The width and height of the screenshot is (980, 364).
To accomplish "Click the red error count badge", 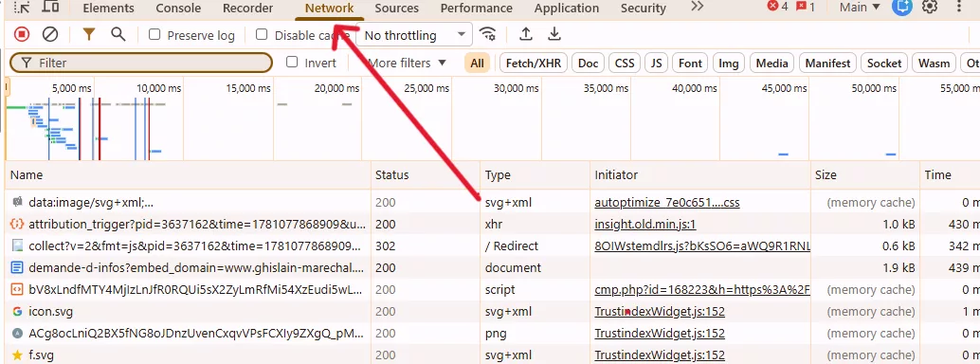I will tap(777, 8).
